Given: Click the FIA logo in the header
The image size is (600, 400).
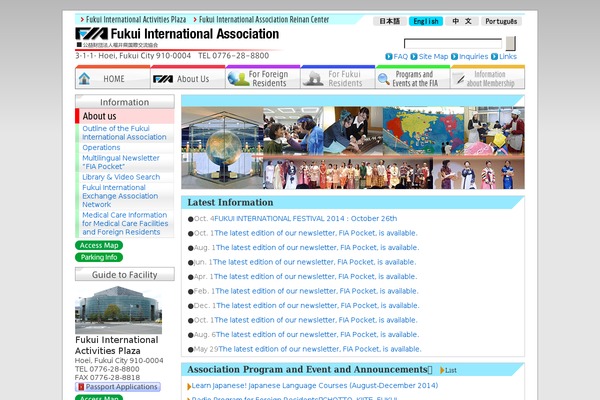Looking at the screenshot, I should (91, 34).
